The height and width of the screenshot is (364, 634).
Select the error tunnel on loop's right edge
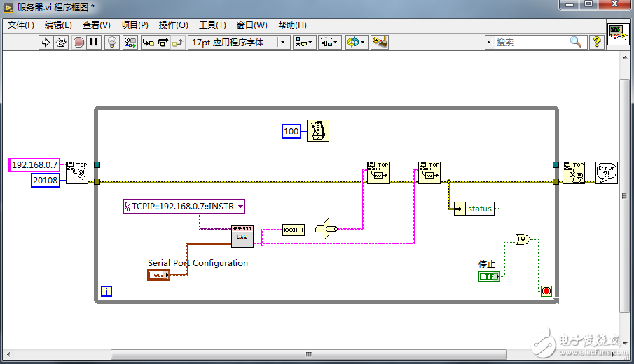(556, 182)
